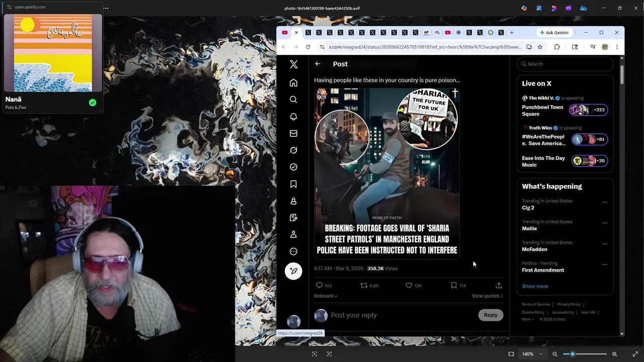
Task: Open Profile via sidebar person icon
Action: point(293,234)
